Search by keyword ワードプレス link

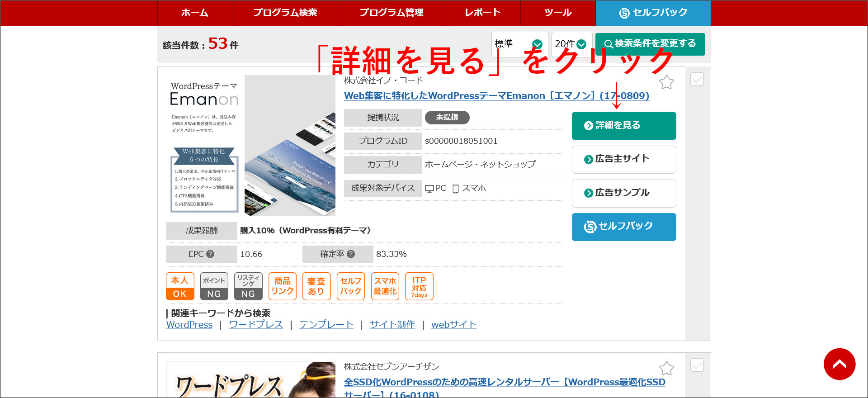click(x=256, y=325)
